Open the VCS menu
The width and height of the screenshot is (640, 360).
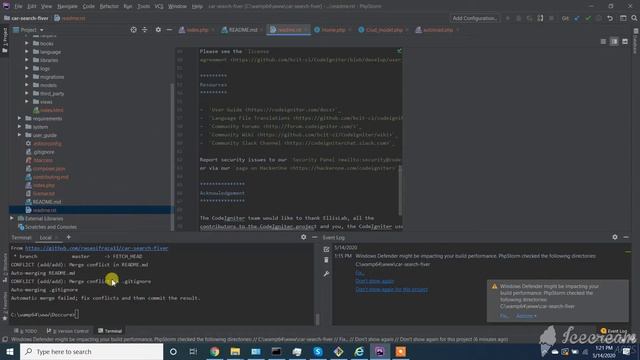[x=159, y=7]
